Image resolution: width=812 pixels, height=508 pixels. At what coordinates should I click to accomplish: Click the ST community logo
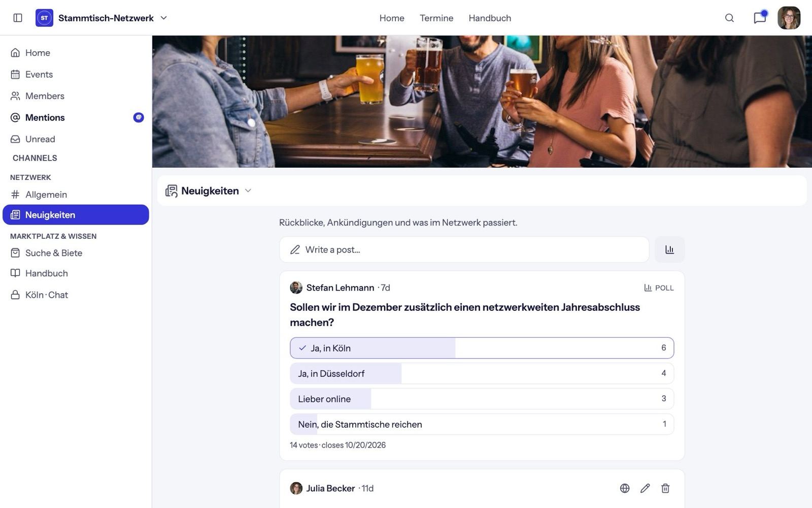tap(44, 18)
